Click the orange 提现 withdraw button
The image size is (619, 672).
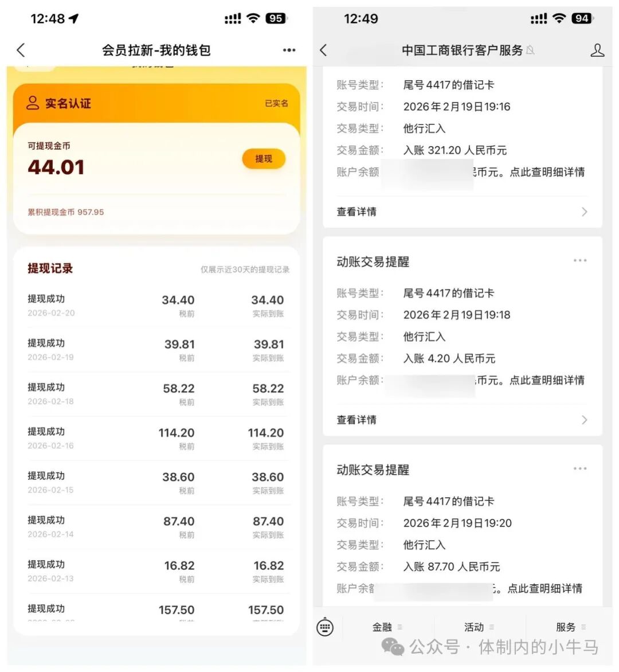[x=264, y=159]
